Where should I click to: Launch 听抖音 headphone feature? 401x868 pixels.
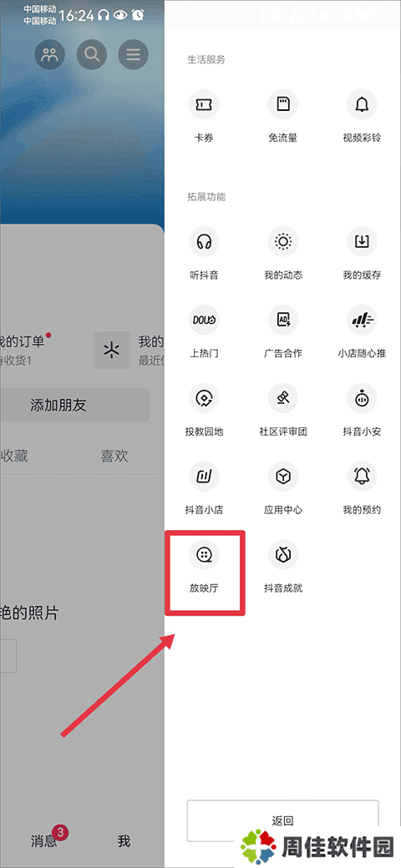click(x=204, y=242)
